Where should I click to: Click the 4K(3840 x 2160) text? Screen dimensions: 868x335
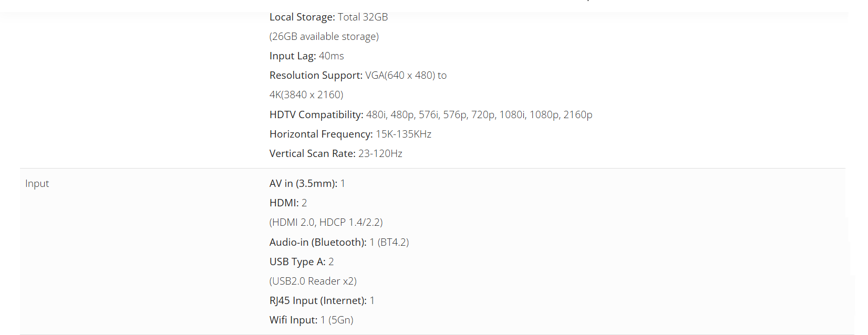click(306, 95)
